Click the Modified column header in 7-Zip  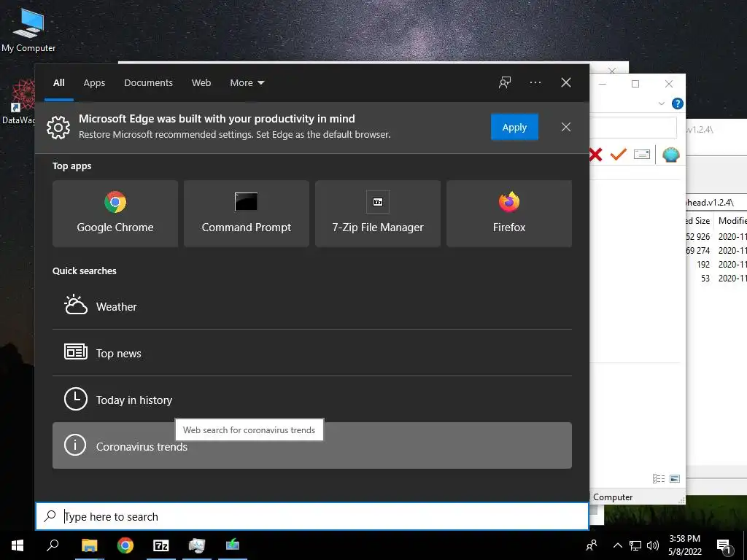click(732, 220)
